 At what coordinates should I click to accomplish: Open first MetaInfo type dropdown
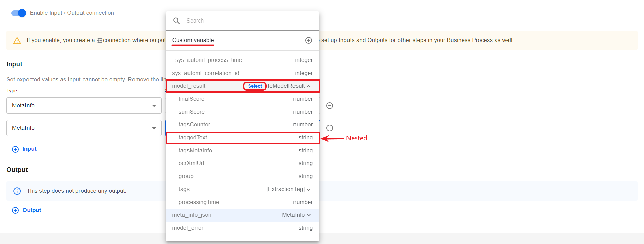(x=84, y=106)
